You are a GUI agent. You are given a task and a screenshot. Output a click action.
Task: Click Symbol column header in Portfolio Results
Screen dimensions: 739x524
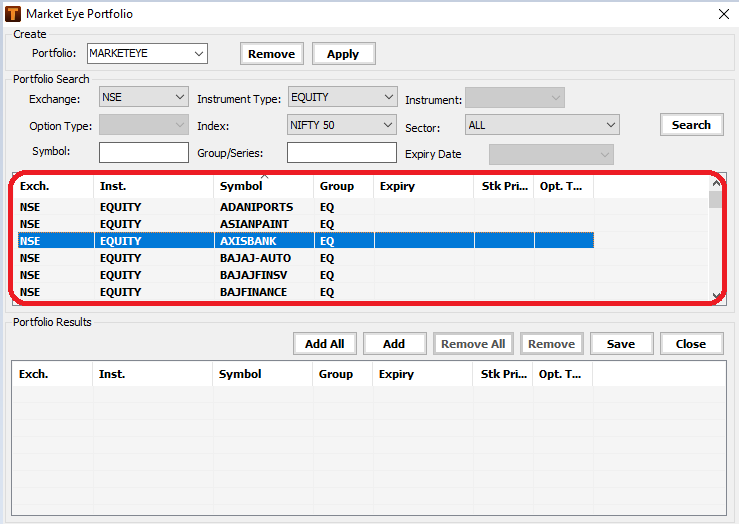coord(263,374)
